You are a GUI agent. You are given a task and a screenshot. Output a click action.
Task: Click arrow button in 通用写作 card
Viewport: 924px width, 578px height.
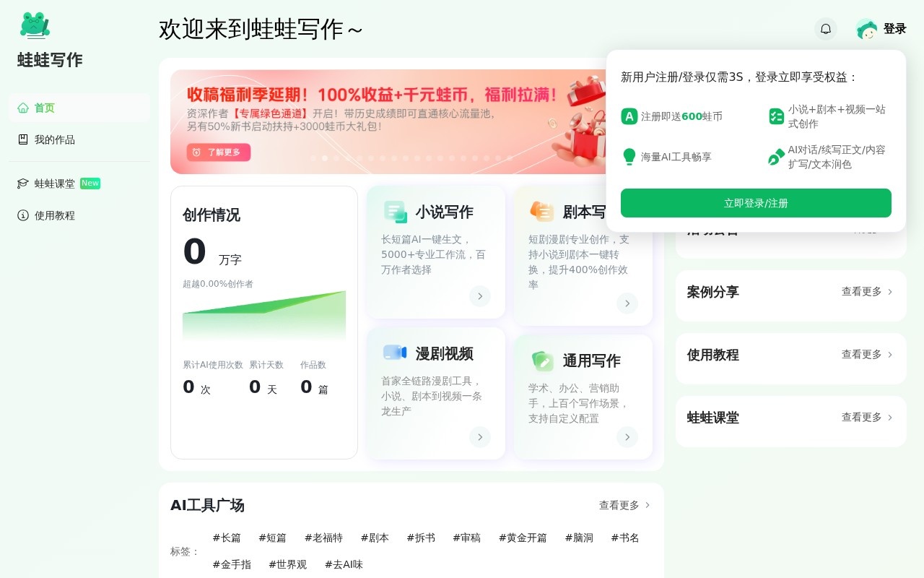pyautogui.click(x=627, y=437)
